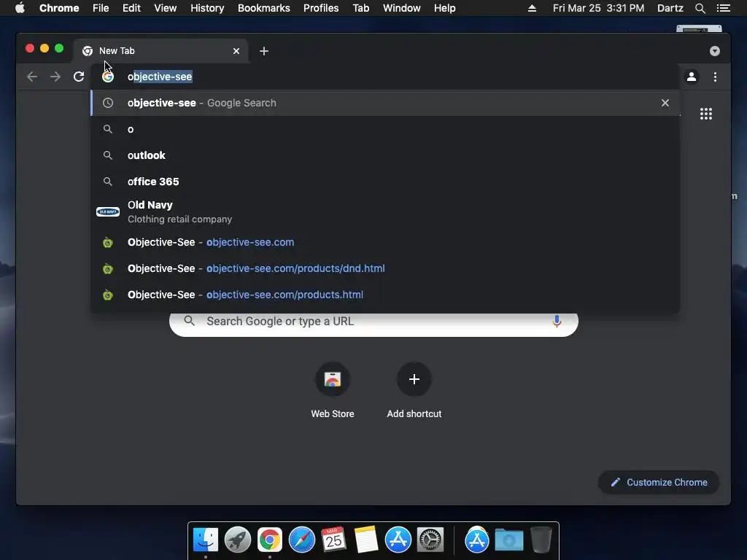Open a new tab with plus button

tap(264, 51)
